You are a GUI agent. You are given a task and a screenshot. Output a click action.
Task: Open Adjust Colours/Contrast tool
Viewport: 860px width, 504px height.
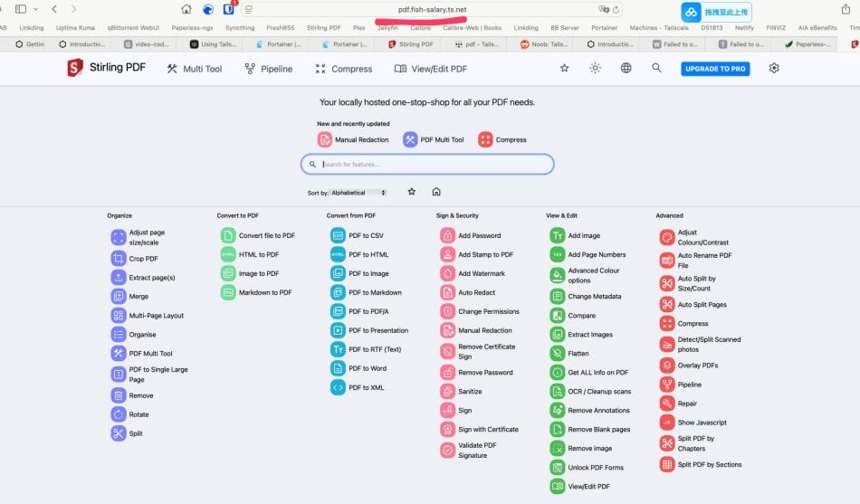point(694,237)
